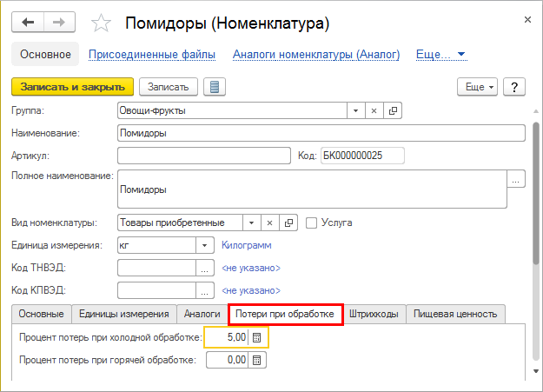The height and width of the screenshot is (392, 543).
Task: Click the ellipsis button for Код ТНВЭД
Action: [205, 268]
